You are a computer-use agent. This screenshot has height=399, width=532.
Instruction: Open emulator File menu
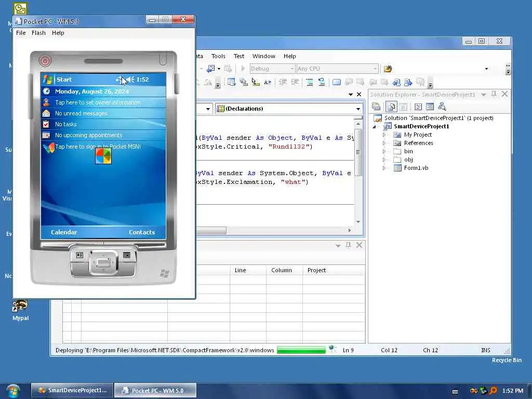(x=21, y=33)
